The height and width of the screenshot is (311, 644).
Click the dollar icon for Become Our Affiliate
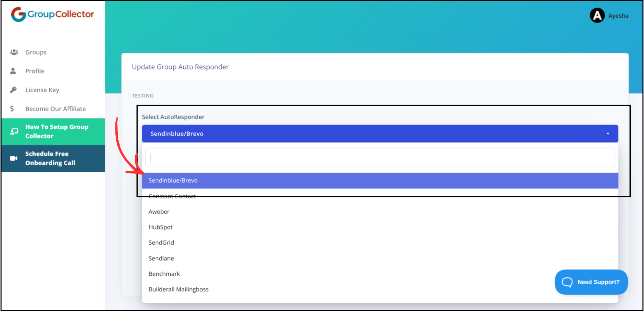click(x=13, y=108)
